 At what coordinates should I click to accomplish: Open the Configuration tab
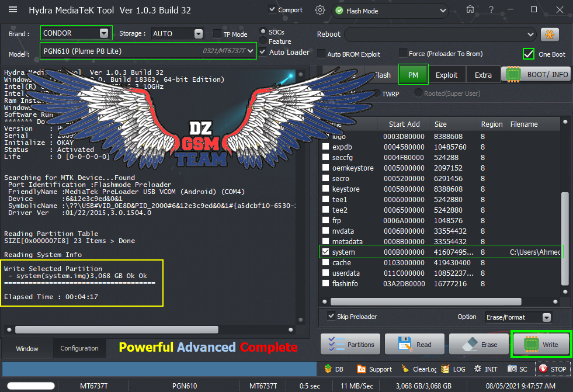click(79, 348)
